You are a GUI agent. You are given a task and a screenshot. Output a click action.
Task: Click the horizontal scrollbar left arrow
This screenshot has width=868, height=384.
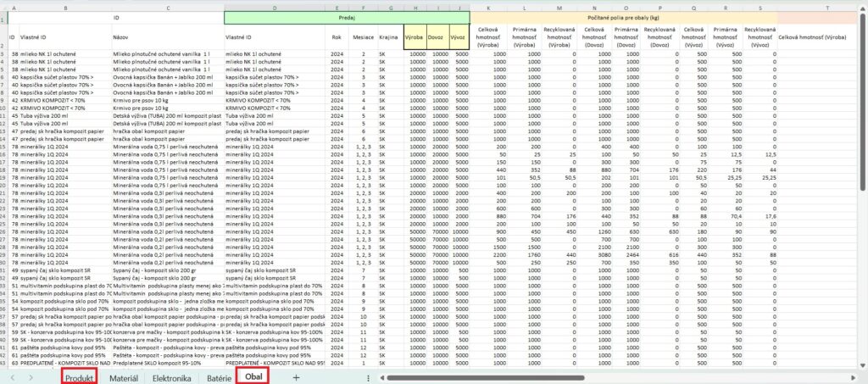point(382,376)
